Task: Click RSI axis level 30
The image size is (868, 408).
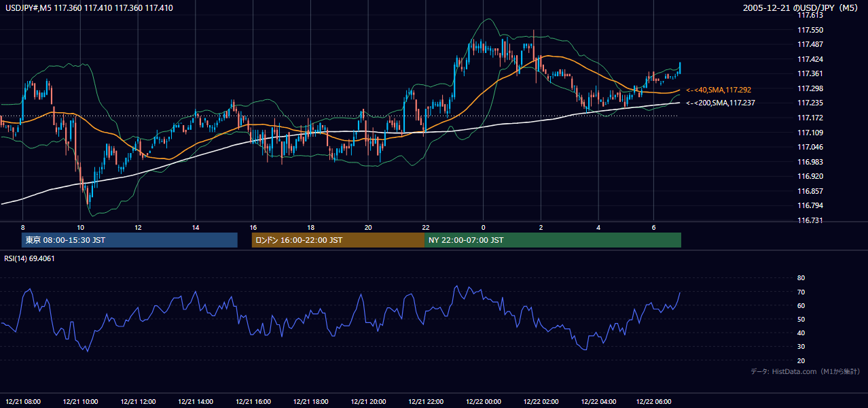Action: 801,347
